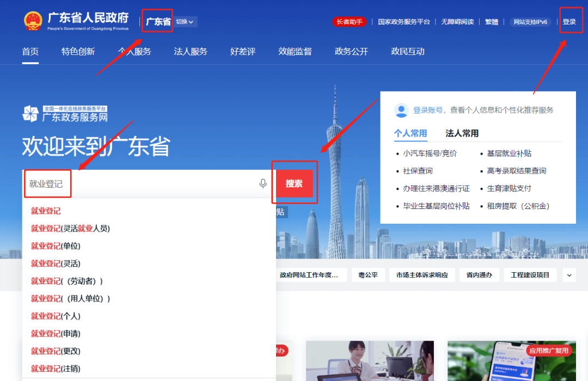Select suggestion 就业登记(个人)
The height and width of the screenshot is (381, 588).
[x=56, y=316]
